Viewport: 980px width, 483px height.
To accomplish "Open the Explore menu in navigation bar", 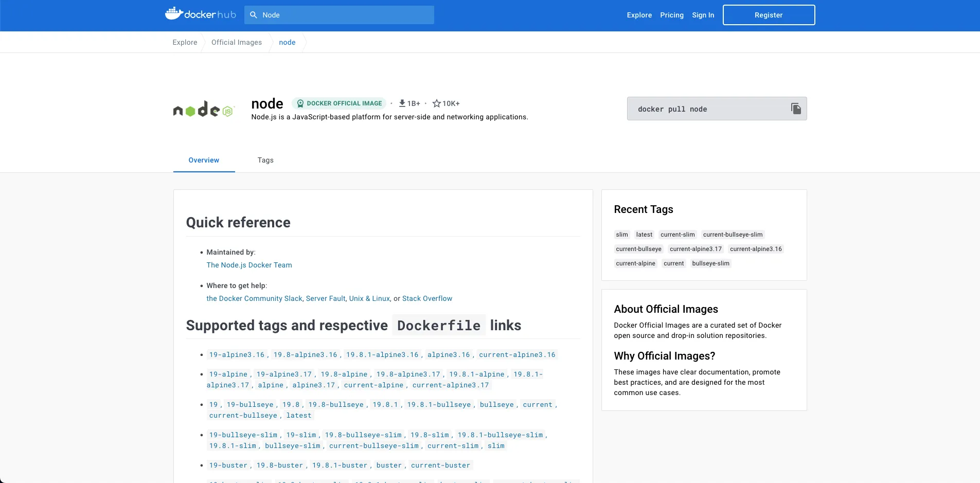I will [x=639, y=15].
